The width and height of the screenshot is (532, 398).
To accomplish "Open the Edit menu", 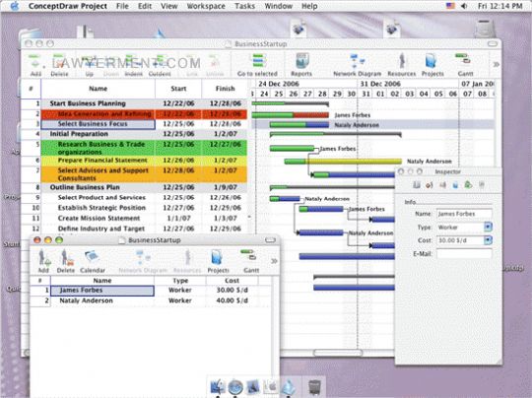I will tap(145, 6).
